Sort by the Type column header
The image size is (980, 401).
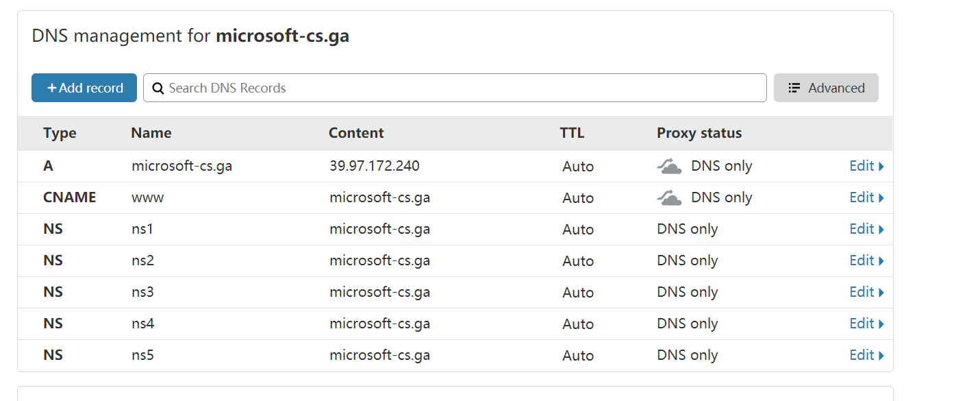click(60, 133)
